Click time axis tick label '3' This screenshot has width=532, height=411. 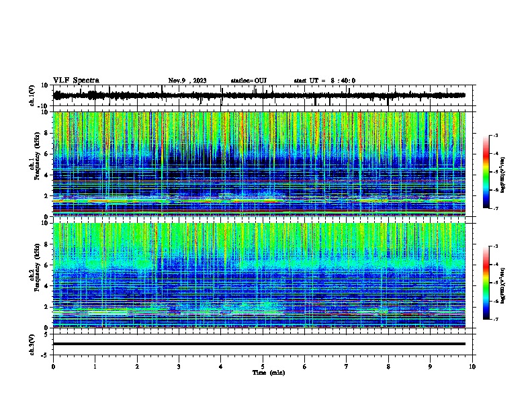(179, 367)
